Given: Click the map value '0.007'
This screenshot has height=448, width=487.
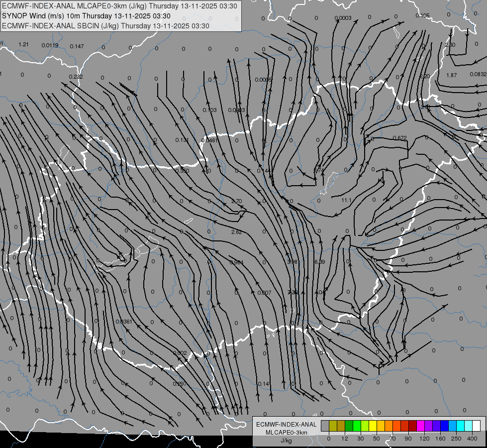Looking at the screenshot, I should (264, 293).
